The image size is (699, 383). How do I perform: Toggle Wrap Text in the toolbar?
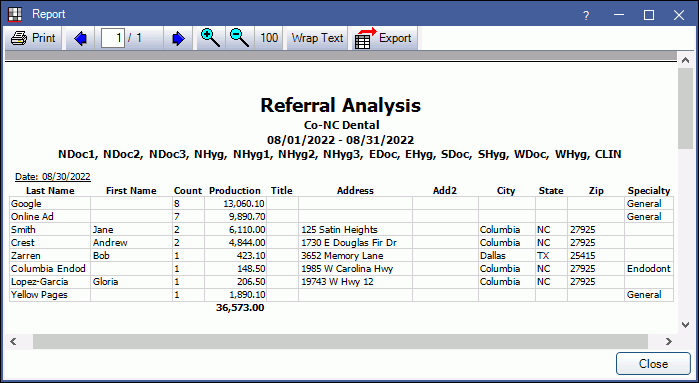[x=317, y=38]
